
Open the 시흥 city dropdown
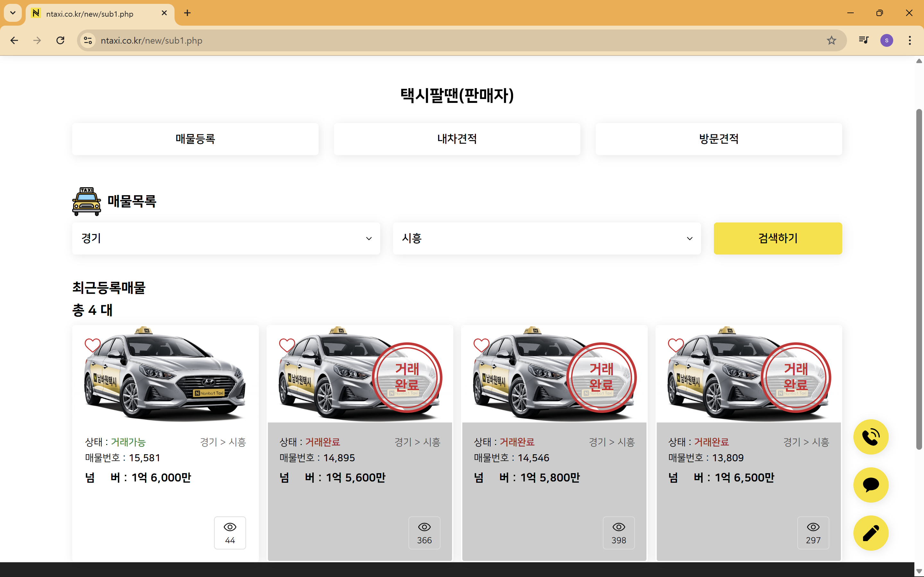(546, 238)
